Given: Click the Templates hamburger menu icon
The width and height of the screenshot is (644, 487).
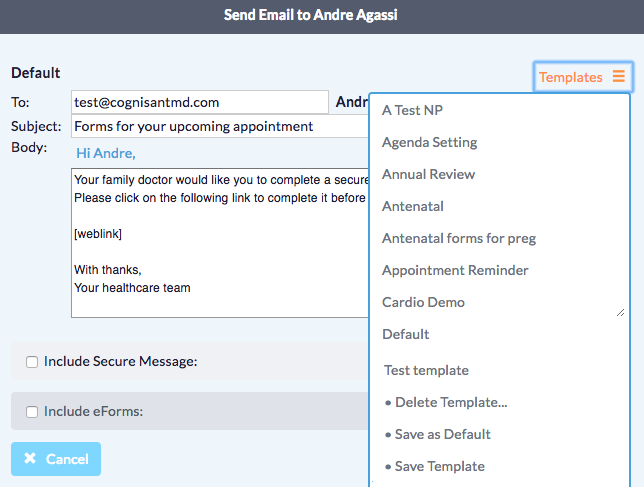Looking at the screenshot, I should [619, 77].
